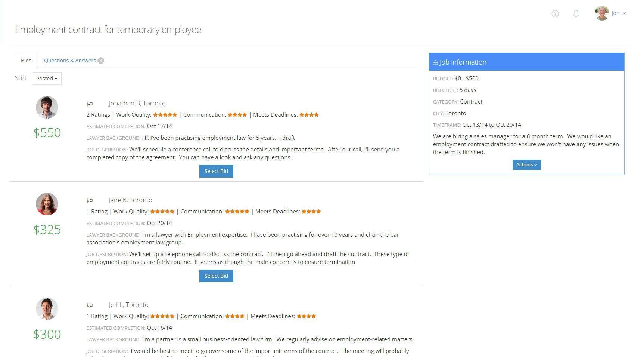The height and width of the screenshot is (357, 644).
Task: Open Jonathan B, Toronto profile name
Action: pos(137,103)
